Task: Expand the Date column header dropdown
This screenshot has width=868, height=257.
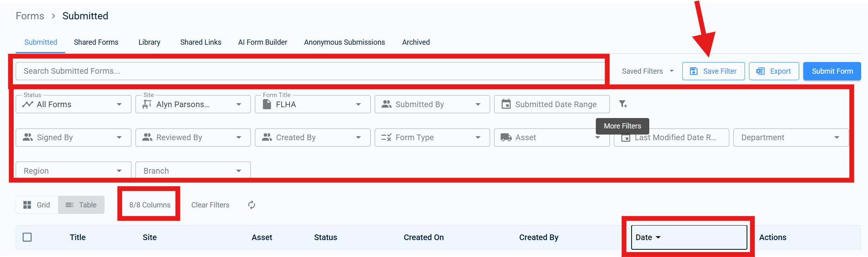Action: coord(658,237)
